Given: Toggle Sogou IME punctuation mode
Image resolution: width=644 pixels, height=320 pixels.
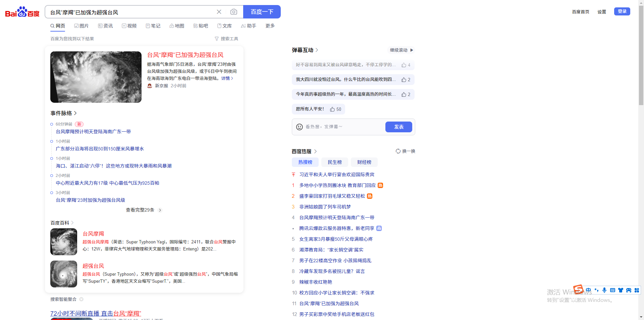Looking at the screenshot, I should coord(596,290).
